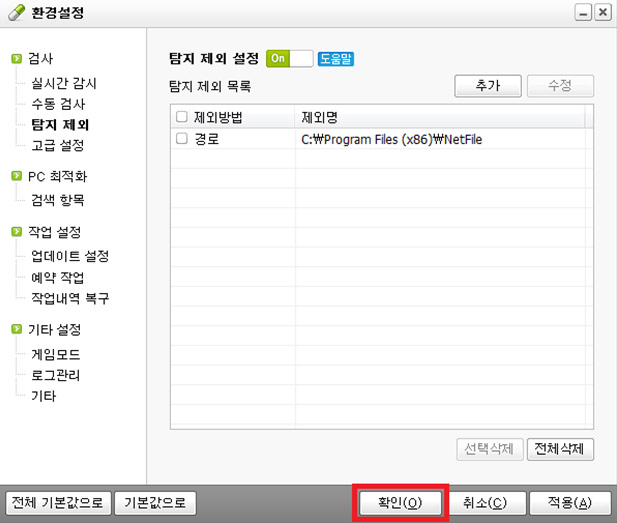Image resolution: width=617 pixels, height=523 pixels.
Task: Open 실시간 감시 settings page
Action: coord(64,83)
